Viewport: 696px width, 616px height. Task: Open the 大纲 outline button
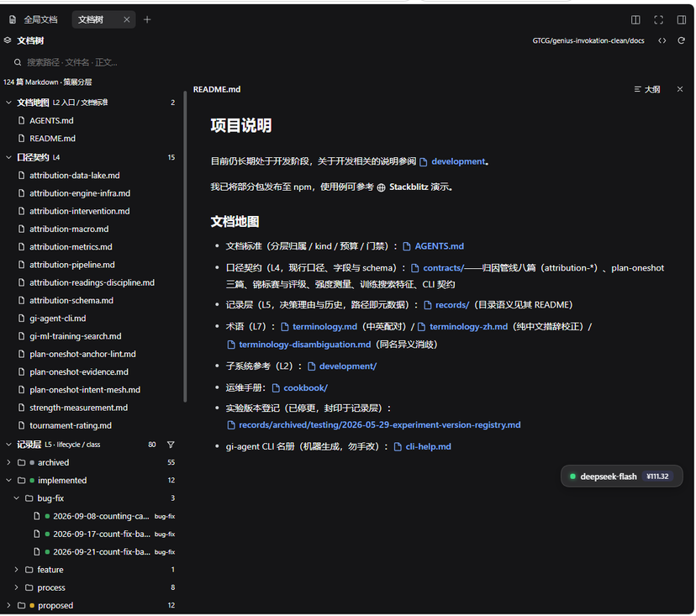click(647, 89)
